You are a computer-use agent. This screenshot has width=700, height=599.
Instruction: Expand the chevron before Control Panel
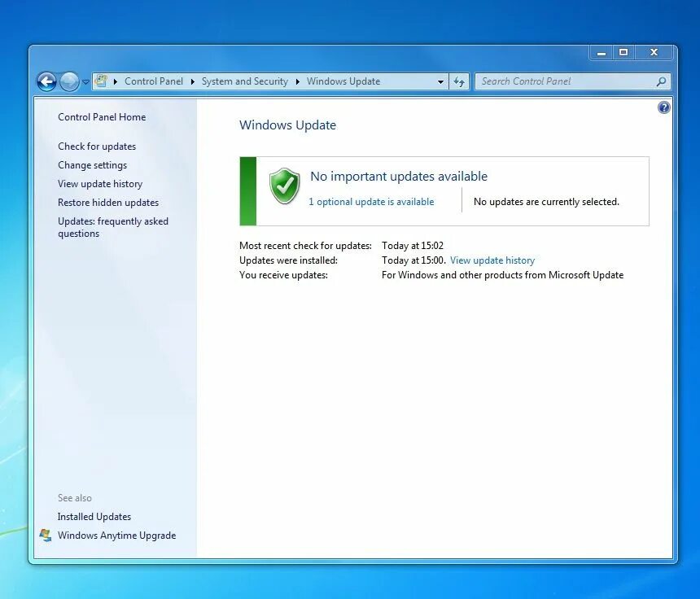[x=116, y=81]
